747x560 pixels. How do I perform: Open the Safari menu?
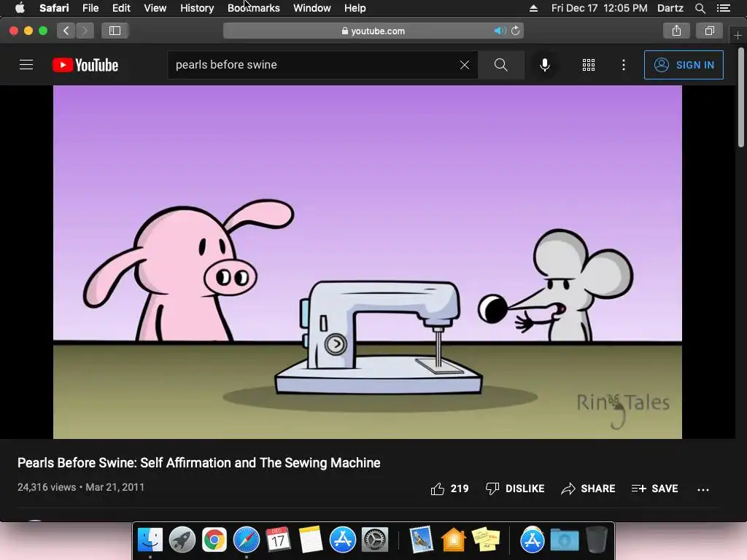(54, 8)
